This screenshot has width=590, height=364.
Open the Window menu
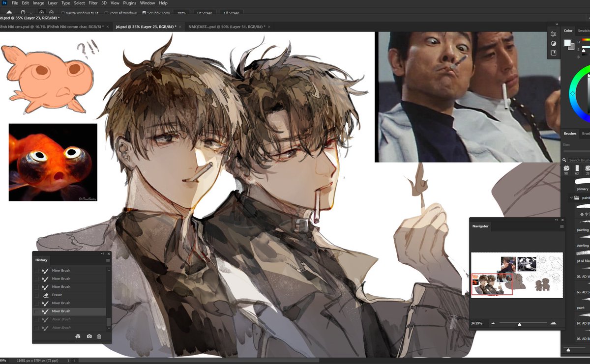pyautogui.click(x=147, y=3)
